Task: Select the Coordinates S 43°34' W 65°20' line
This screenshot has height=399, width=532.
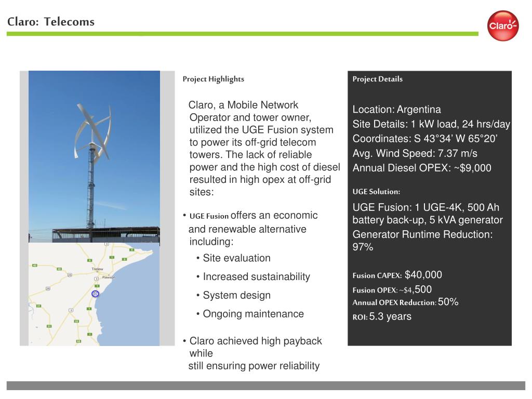Action: tap(425, 138)
